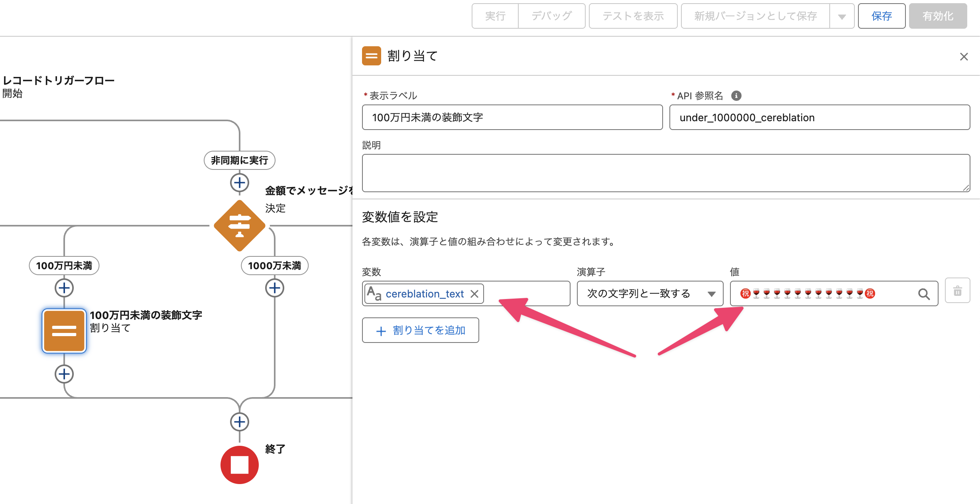980x504 pixels.
Task: Select the orange assignment element on canvas
Action: (x=64, y=331)
